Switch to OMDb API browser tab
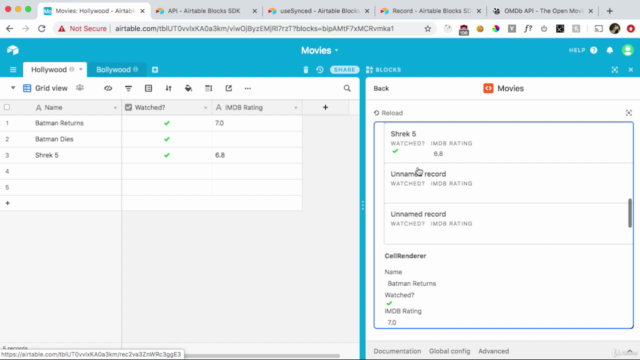The image size is (640, 360). point(543,11)
